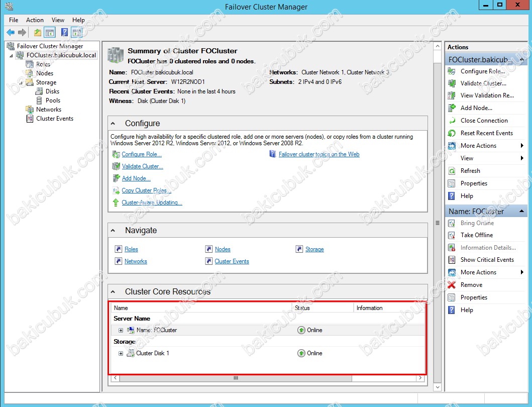
Task: Click the Back arrow toolbar icon
Action: (11, 33)
